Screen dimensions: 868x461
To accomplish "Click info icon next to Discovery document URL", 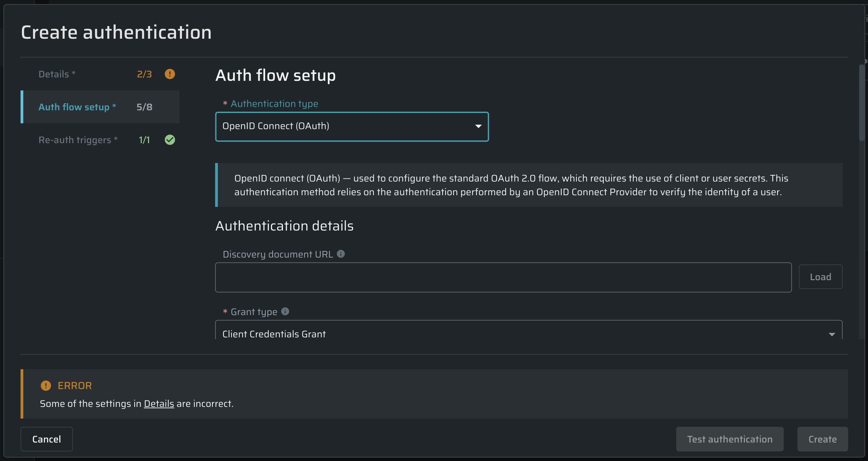I will point(340,254).
